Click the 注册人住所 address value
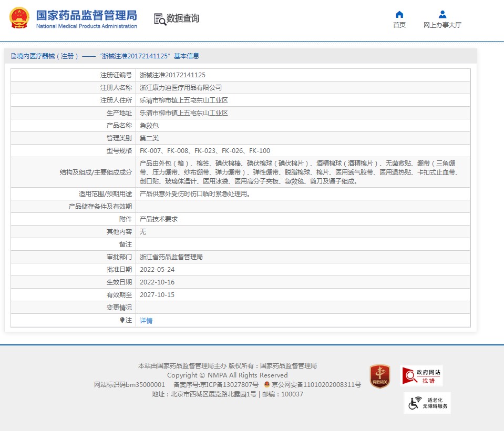The height and width of the screenshot is (439, 504). pos(184,100)
